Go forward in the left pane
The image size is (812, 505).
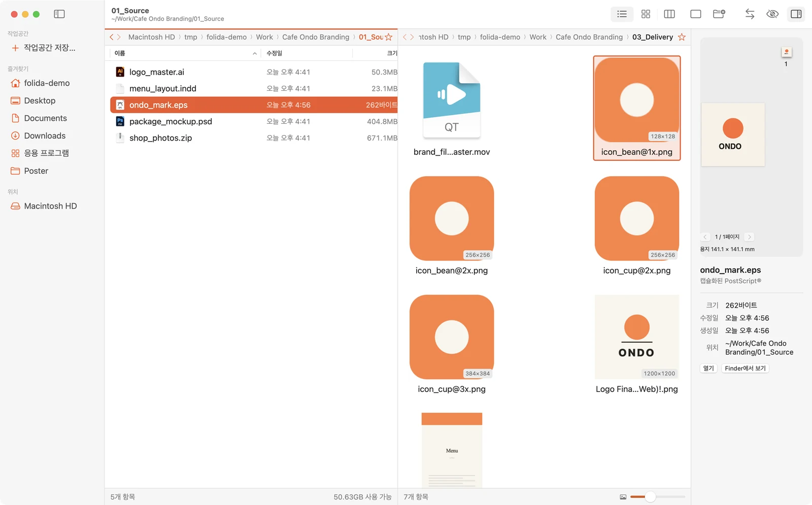119,37
